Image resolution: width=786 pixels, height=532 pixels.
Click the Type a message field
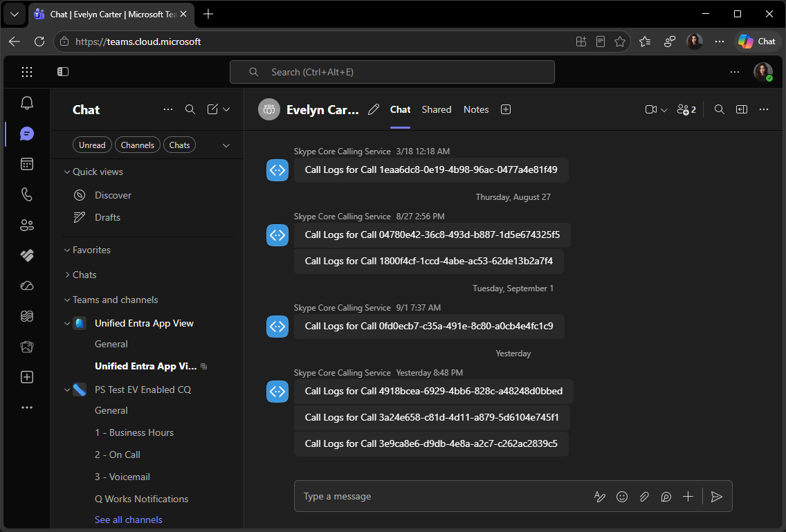coord(441,496)
